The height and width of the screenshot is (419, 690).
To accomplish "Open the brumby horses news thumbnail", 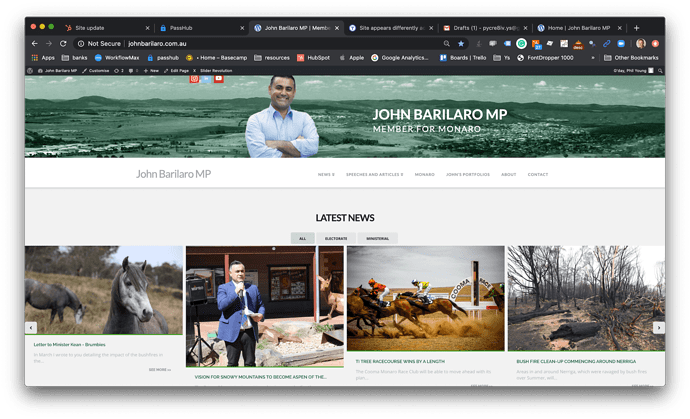I will pos(104,290).
